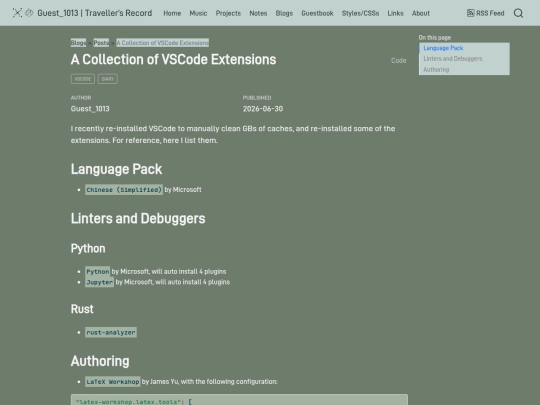Jump to Language Pack in page outline
The width and height of the screenshot is (540, 405).
tap(443, 48)
